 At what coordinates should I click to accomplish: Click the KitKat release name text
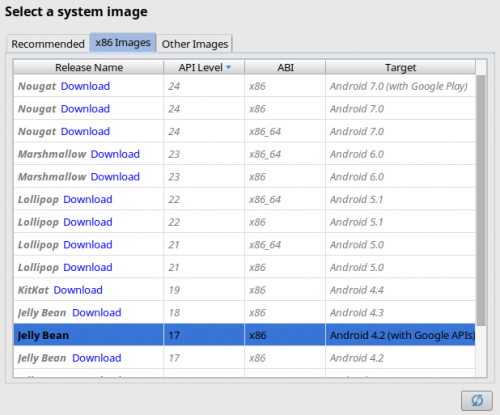point(33,290)
